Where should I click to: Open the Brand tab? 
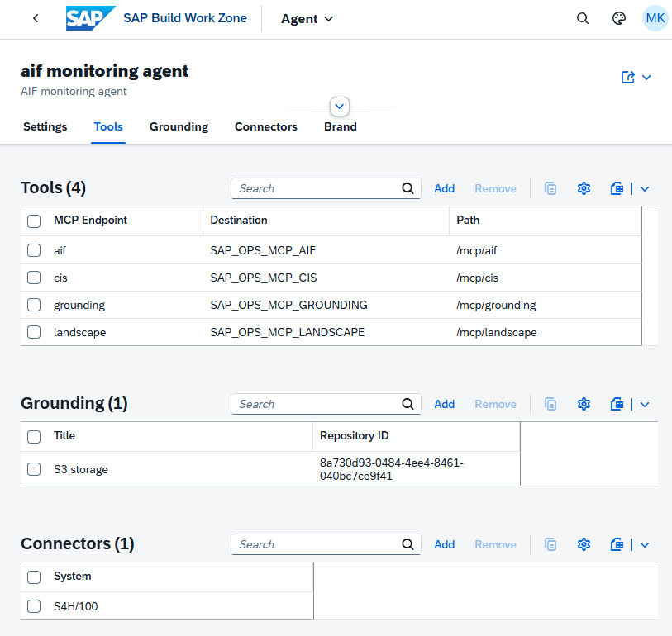341,126
